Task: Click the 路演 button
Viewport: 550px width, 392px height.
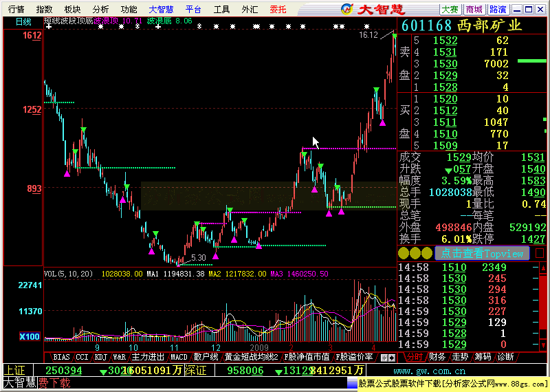Action: click(498, 9)
